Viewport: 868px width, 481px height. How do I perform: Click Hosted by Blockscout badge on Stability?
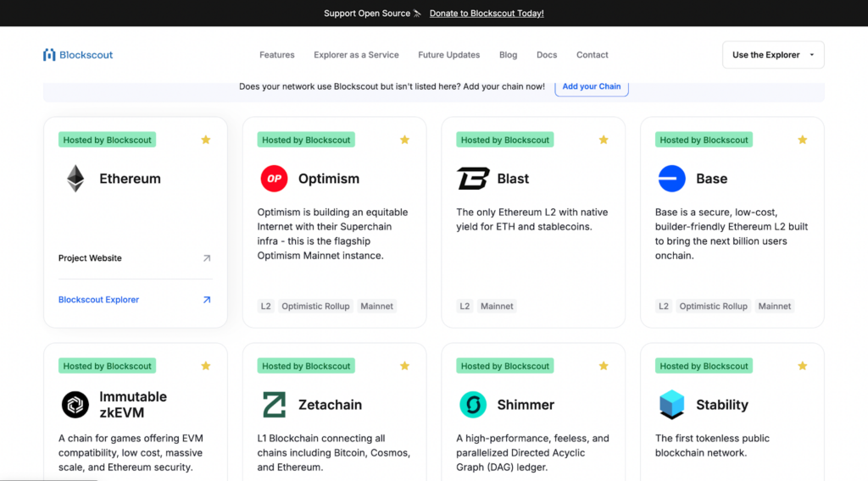[704, 366]
